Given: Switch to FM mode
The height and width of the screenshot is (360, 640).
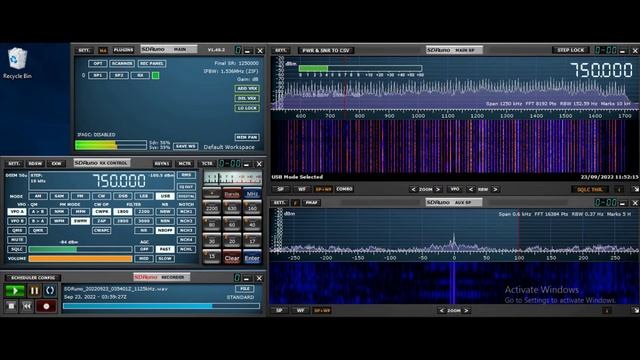Looking at the screenshot, I should [x=80, y=196].
